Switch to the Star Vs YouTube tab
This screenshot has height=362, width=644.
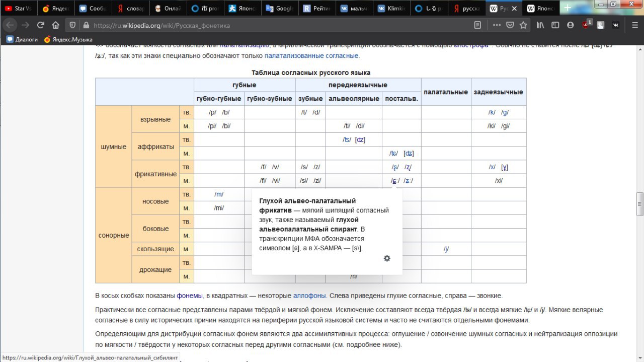19,9
